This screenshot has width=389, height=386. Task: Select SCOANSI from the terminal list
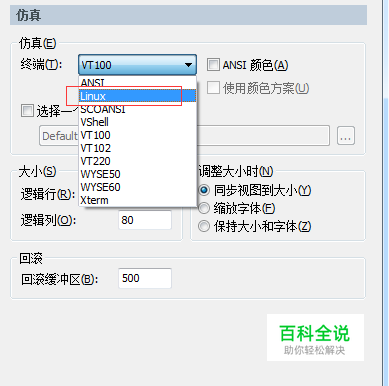tap(137, 109)
